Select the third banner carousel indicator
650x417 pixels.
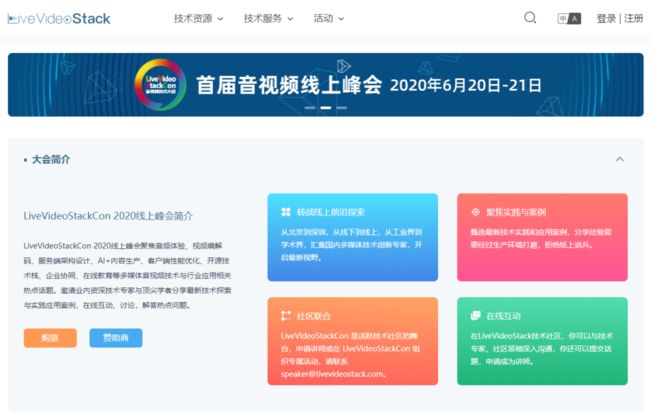(342, 108)
